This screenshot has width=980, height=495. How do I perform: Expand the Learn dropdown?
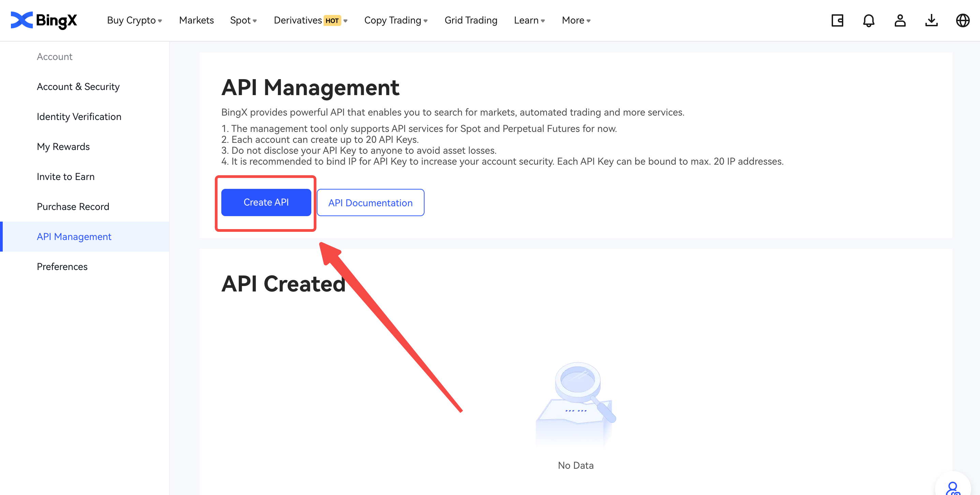[529, 20]
